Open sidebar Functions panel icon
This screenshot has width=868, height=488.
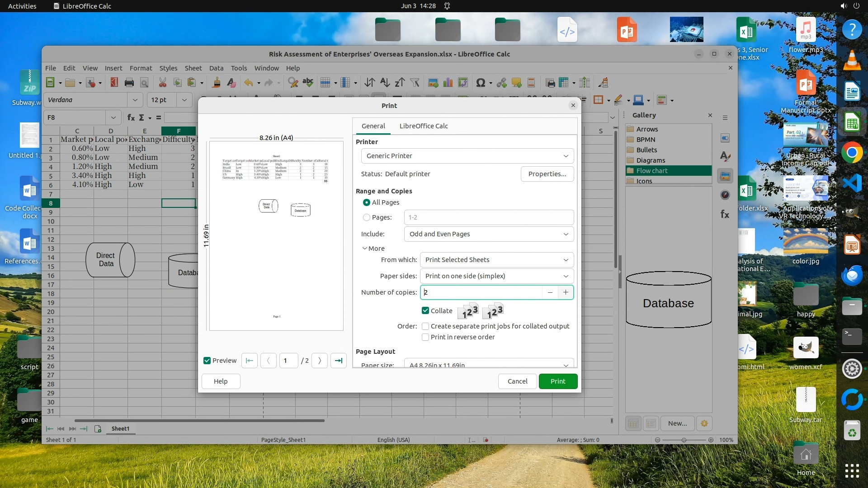[725, 214]
